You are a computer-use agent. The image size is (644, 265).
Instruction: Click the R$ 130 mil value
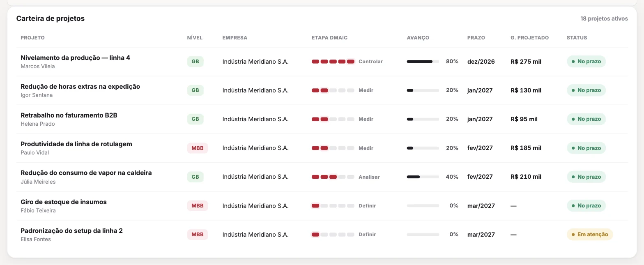point(526,90)
